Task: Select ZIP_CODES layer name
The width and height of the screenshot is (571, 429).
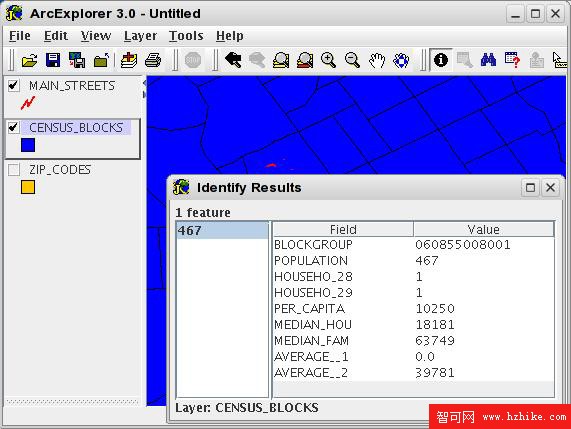Action: [60, 170]
